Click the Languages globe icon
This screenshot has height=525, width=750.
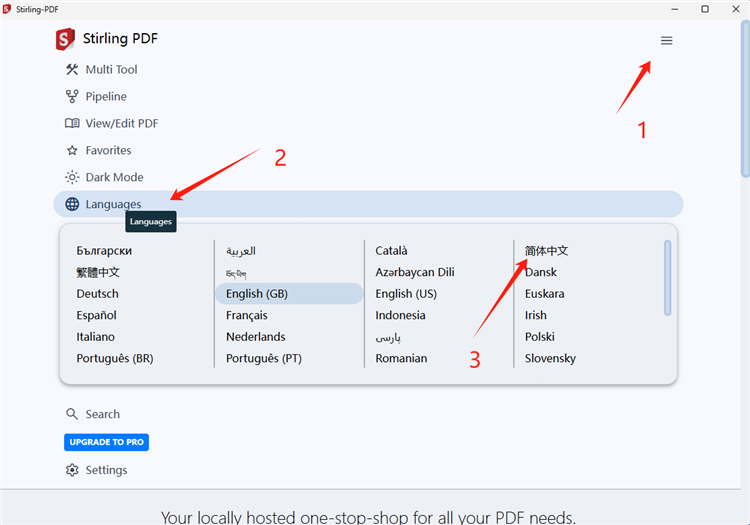[x=72, y=204]
